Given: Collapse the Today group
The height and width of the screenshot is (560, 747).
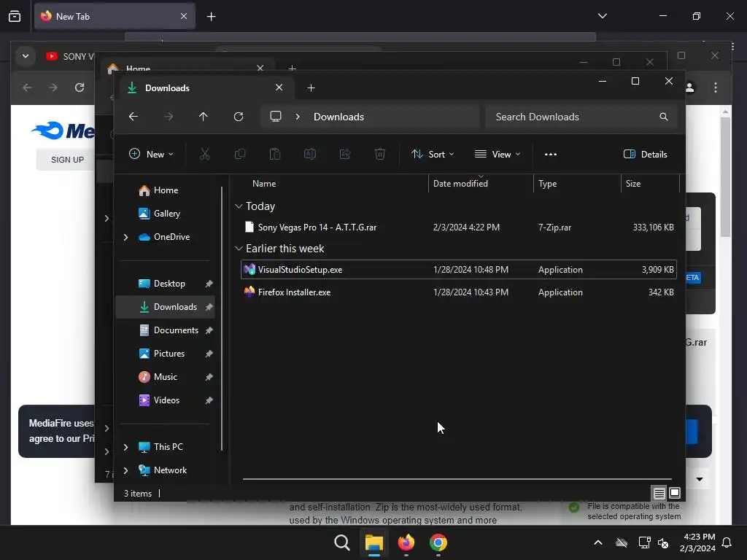Looking at the screenshot, I should click(x=239, y=206).
